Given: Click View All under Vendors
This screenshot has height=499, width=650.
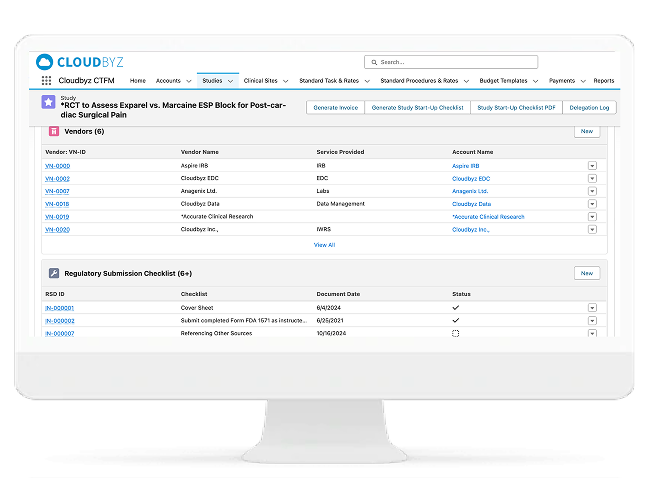Looking at the screenshot, I should [x=325, y=245].
